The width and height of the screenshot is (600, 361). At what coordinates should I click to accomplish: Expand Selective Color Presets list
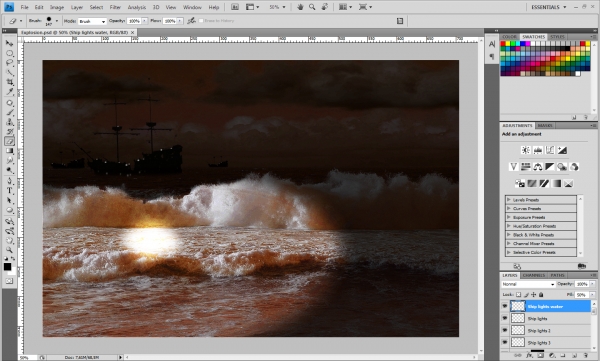(509, 252)
